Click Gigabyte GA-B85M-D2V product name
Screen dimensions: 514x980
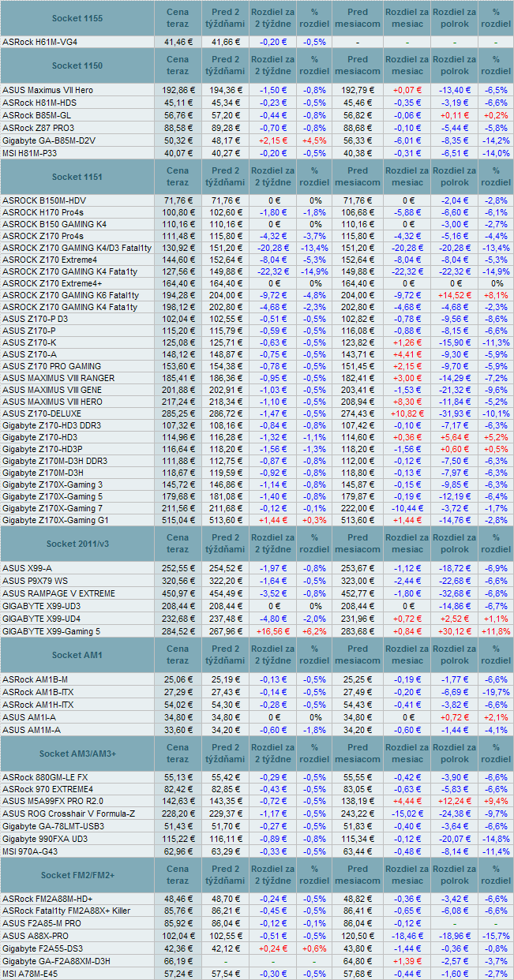pyautogui.click(x=49, y=140)
